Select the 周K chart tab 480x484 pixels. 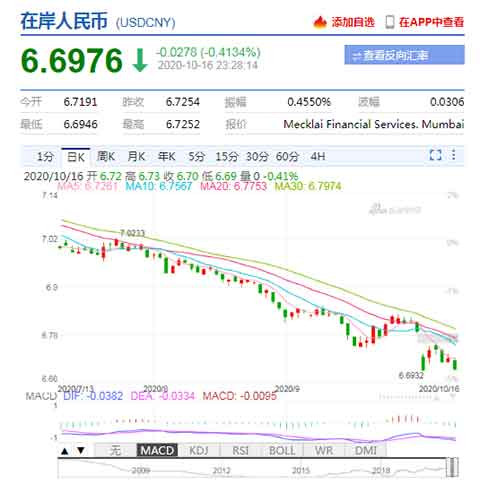click(106, 156)
